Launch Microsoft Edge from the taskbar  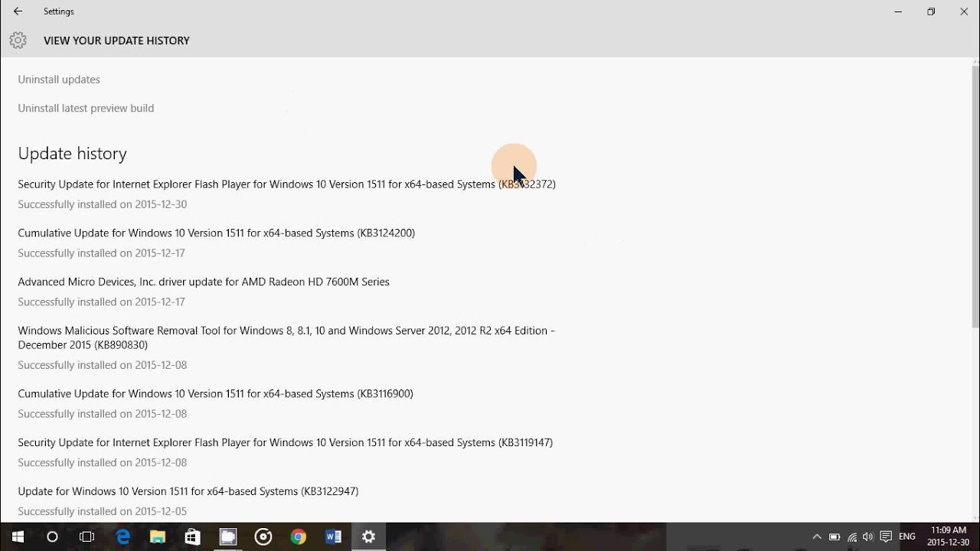(122, 537)
